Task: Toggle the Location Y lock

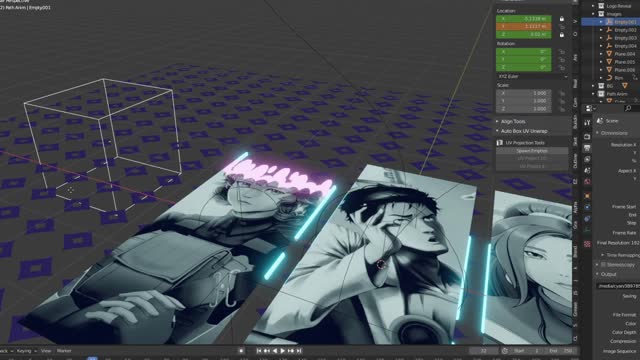Action: point(562,27)
